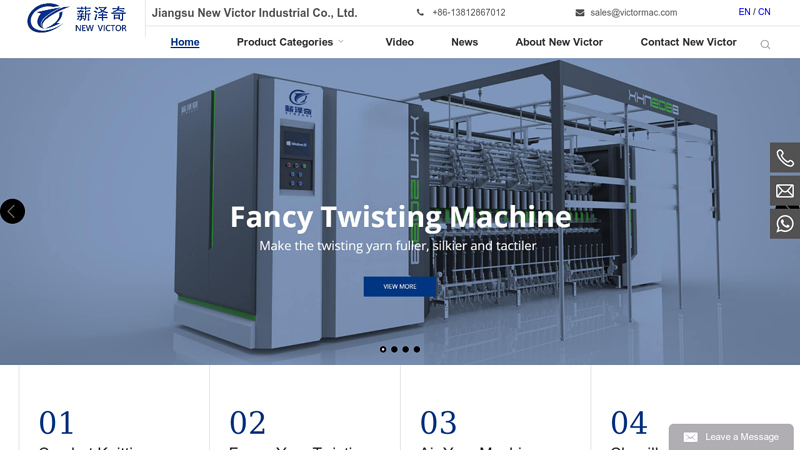Image resolution: width=800 pixels, height=450 pixels.
Task: Open the Leave a Message chat box
Action: (731, 437)
